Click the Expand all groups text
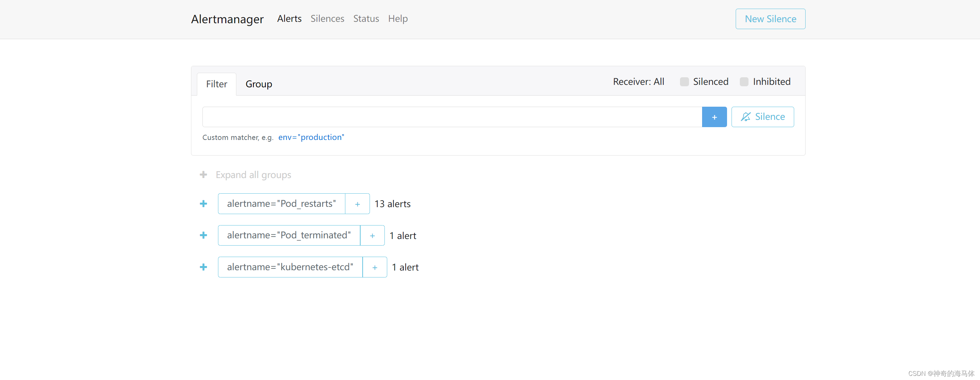This screenshot has height=380, width=980. pos(253,175)
